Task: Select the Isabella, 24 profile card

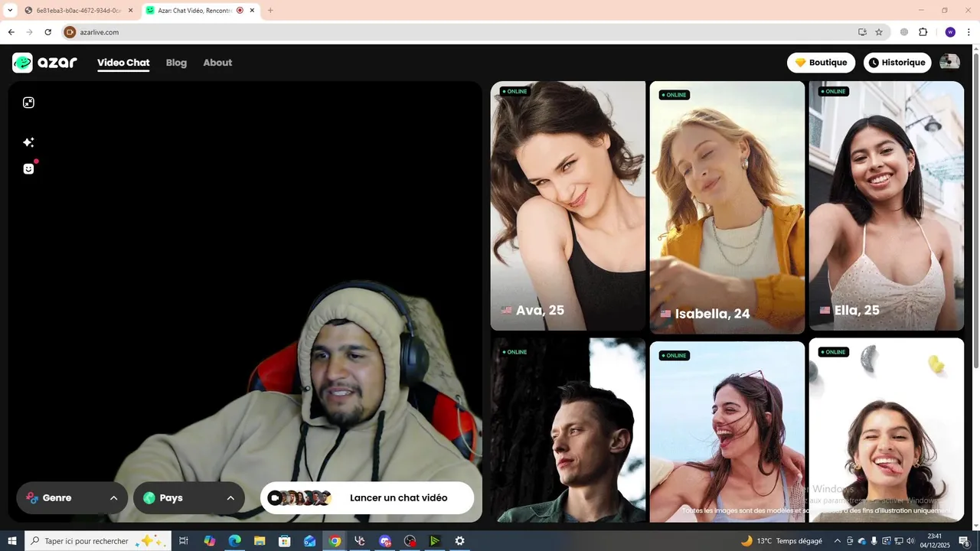Action: [x=727, y=207]
